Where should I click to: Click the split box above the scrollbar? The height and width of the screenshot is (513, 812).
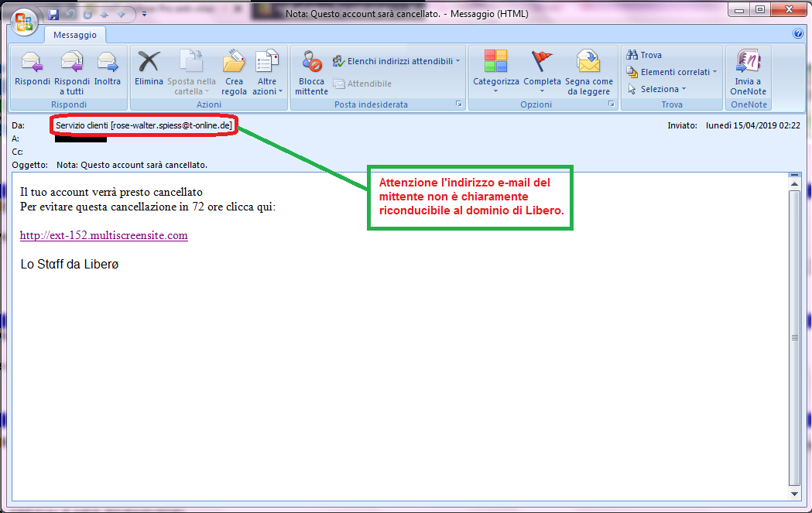795,176
